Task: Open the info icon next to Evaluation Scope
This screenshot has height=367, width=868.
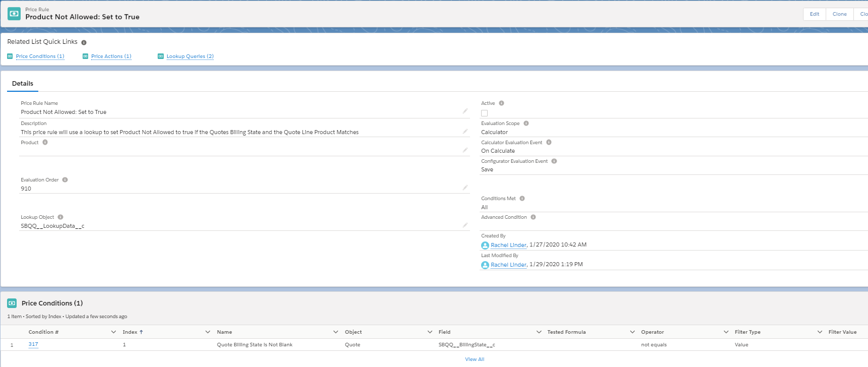Action: point(526,124)
